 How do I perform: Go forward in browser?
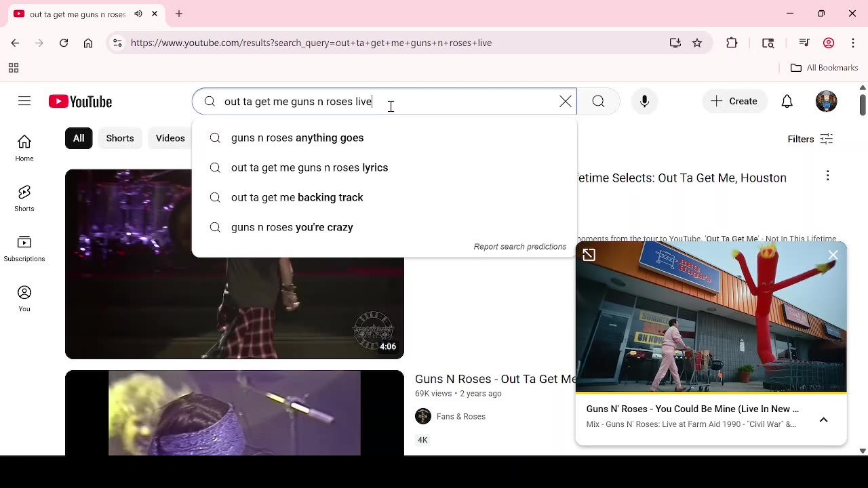[39, 43]
